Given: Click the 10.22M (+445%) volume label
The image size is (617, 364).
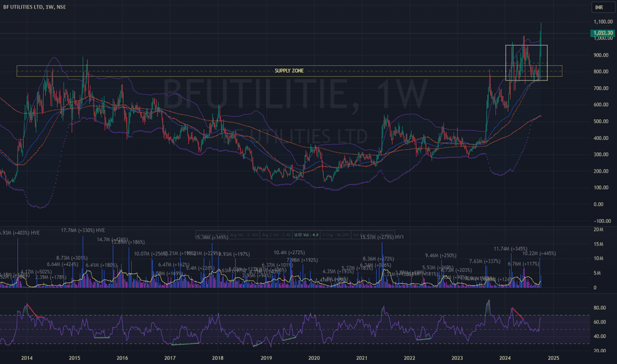Looking at the screenshot, I should pyautogui.click(x=539, y=253).
